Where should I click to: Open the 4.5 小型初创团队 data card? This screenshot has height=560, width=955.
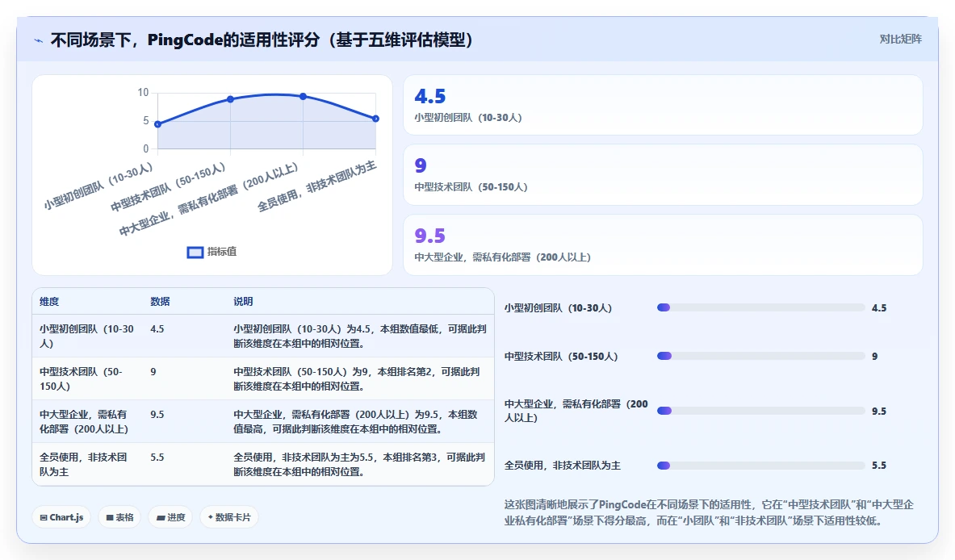(x=663, y=105)
